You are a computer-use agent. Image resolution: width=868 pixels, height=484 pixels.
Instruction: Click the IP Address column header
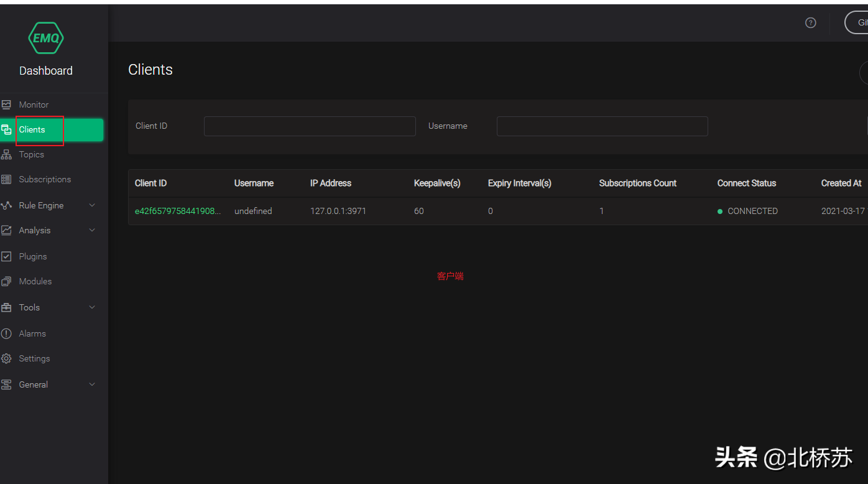(331, 183)
